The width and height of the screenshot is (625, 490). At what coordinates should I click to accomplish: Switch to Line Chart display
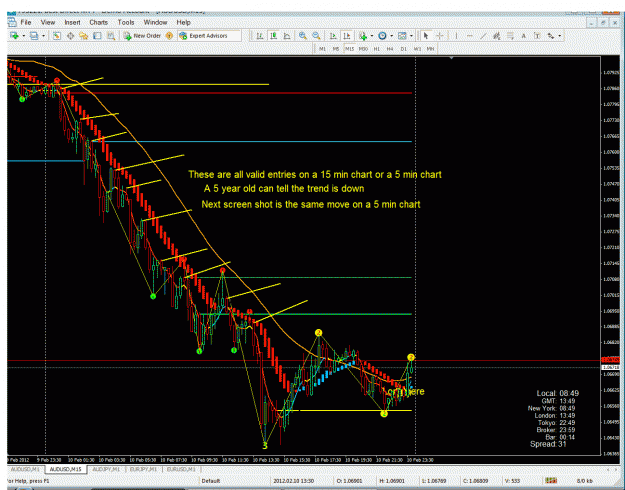287,36
